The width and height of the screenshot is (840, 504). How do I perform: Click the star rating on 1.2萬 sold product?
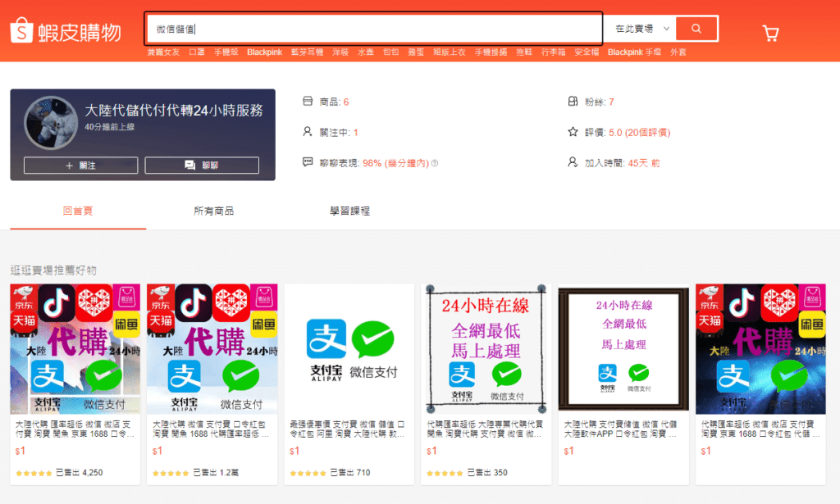point(171,473)
